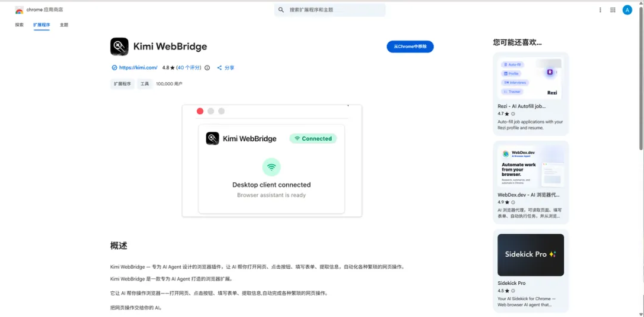Click the info icon next to WebDex 4.9 rating
This screenshot has width=644, height=317.
(x=513, y=203)
